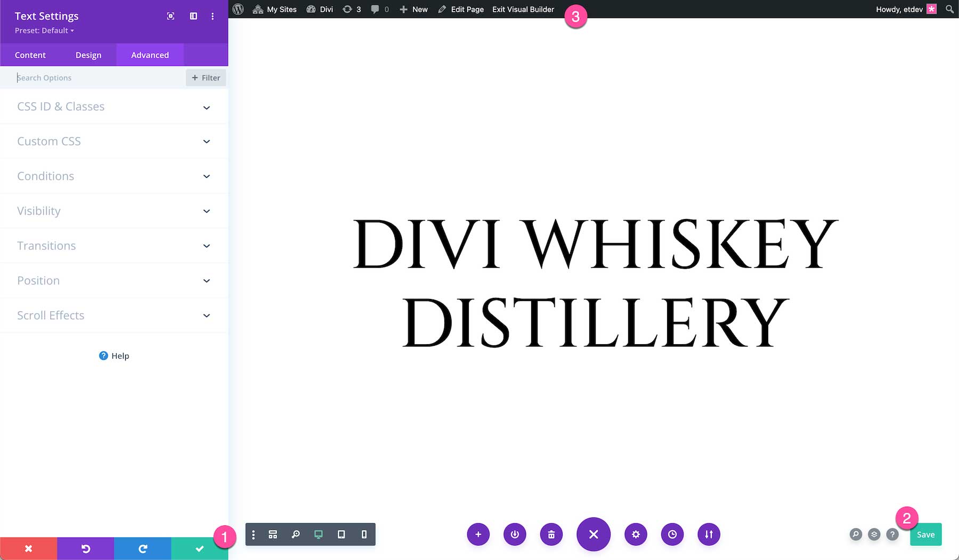Click Edit Page in the admin bar
The width and height of the screenshot is (959, 560).
[x=461, y=9]
